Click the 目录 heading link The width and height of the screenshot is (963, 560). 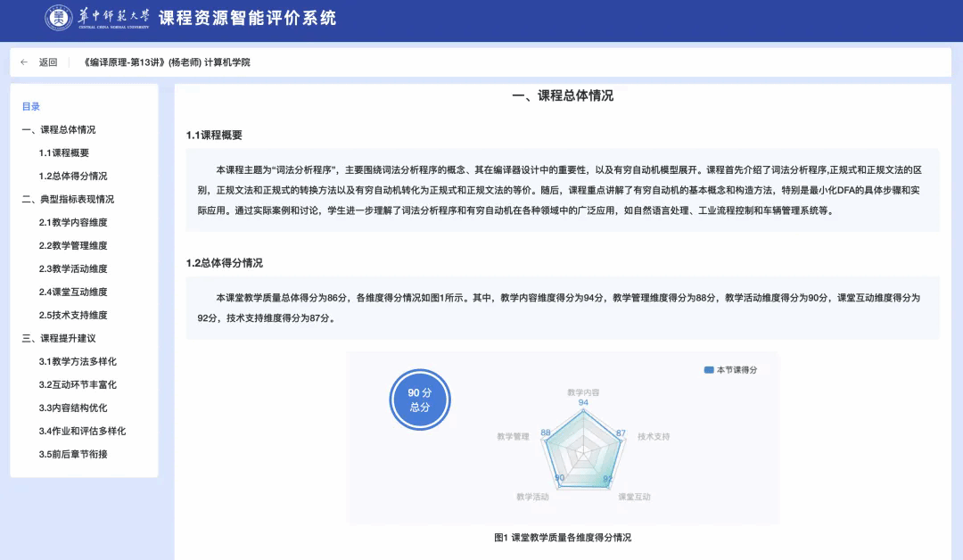31,106
